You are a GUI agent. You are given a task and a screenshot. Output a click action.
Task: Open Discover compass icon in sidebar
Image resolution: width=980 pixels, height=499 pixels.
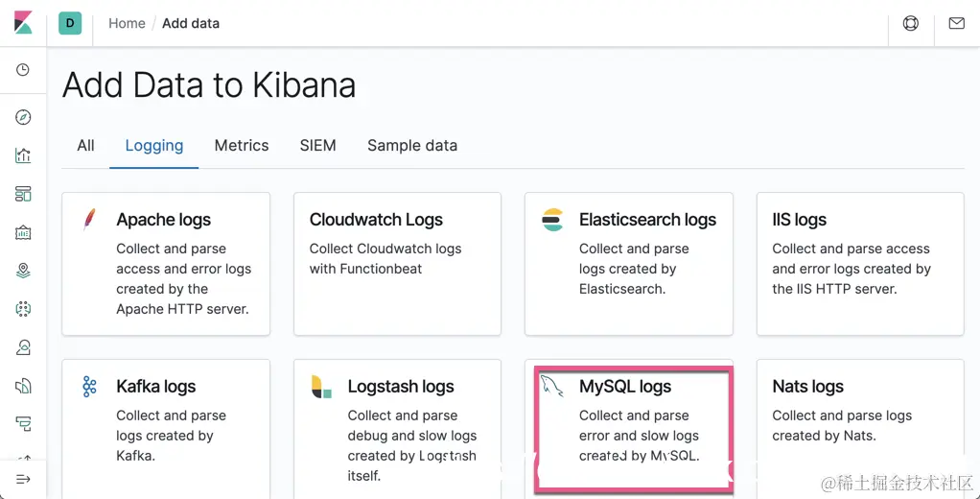(23, 117)
